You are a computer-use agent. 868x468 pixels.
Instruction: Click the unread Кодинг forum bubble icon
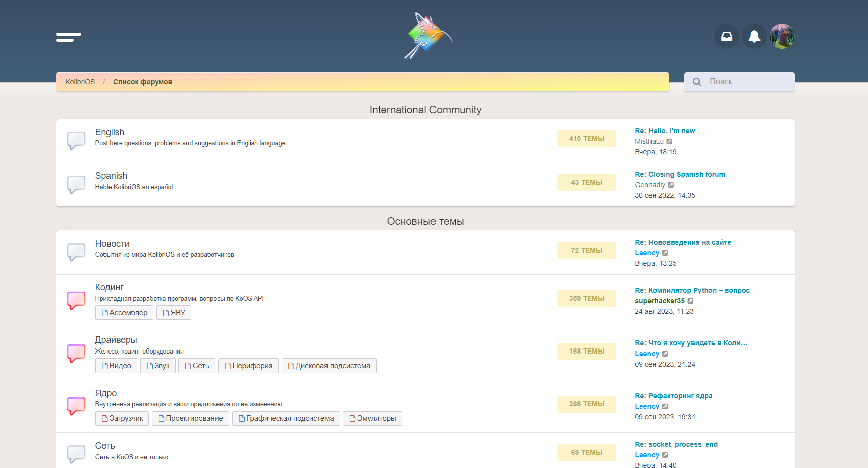(x=76, y=300)
